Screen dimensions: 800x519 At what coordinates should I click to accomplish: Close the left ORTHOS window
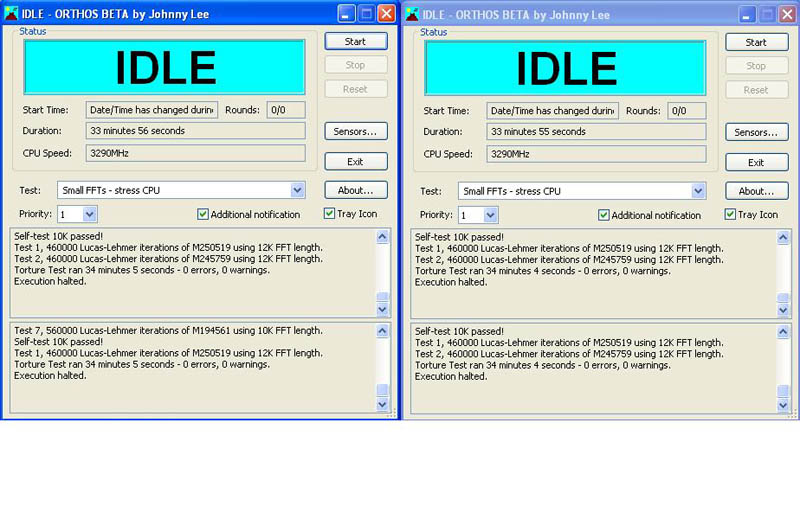387,14
